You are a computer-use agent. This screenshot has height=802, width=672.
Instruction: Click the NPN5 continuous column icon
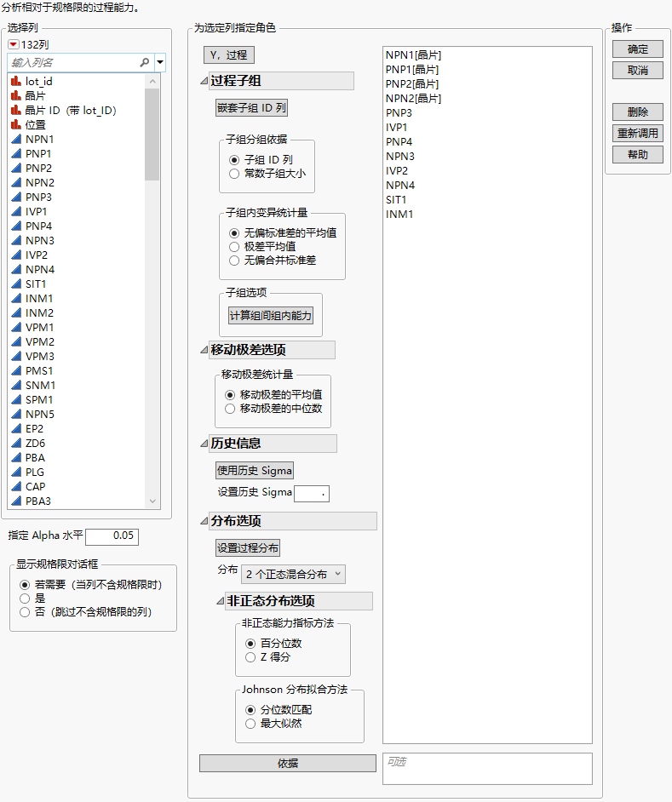(x=16, y=414)
